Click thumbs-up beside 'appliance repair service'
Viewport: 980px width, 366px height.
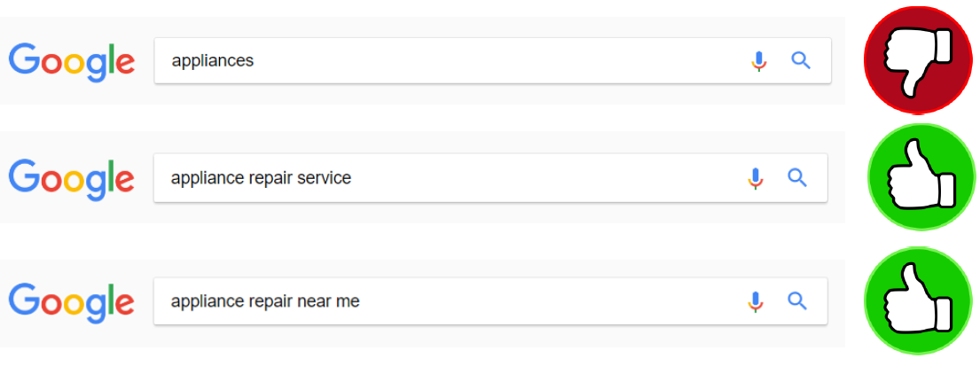(x=921, y=179)
